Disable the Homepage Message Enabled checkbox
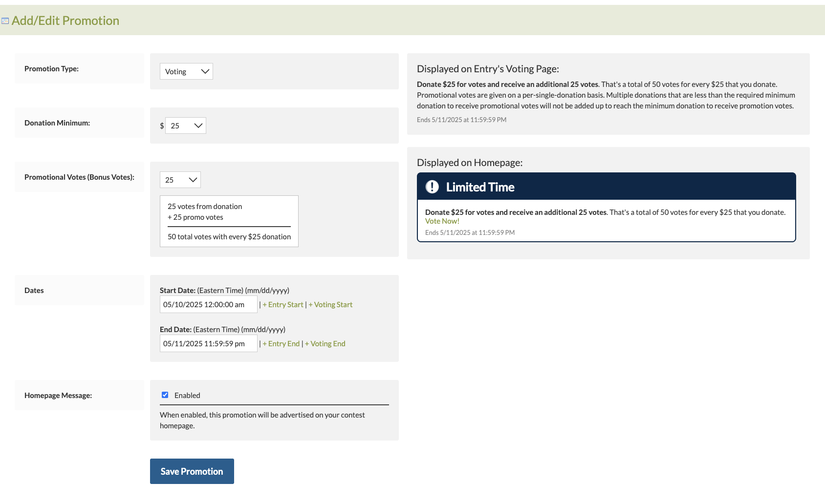Viewport: 825px width, 504px height. [165, 395]
